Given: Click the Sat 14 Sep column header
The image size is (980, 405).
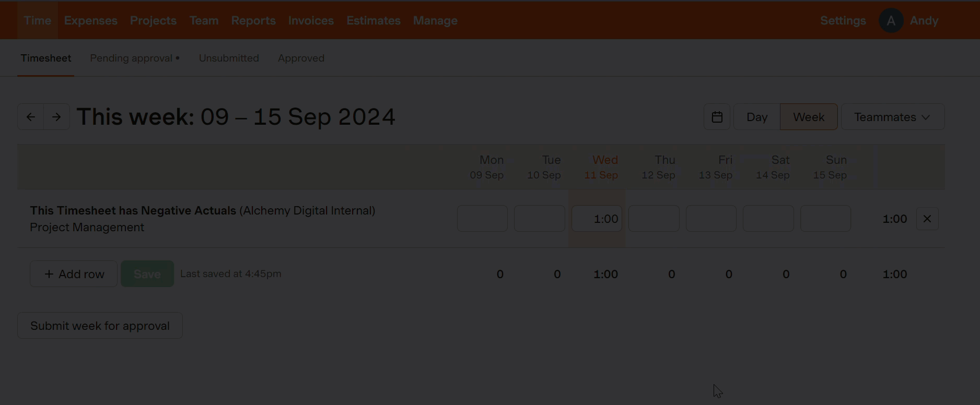Looking at the screenshot, I should click(773, 167).
